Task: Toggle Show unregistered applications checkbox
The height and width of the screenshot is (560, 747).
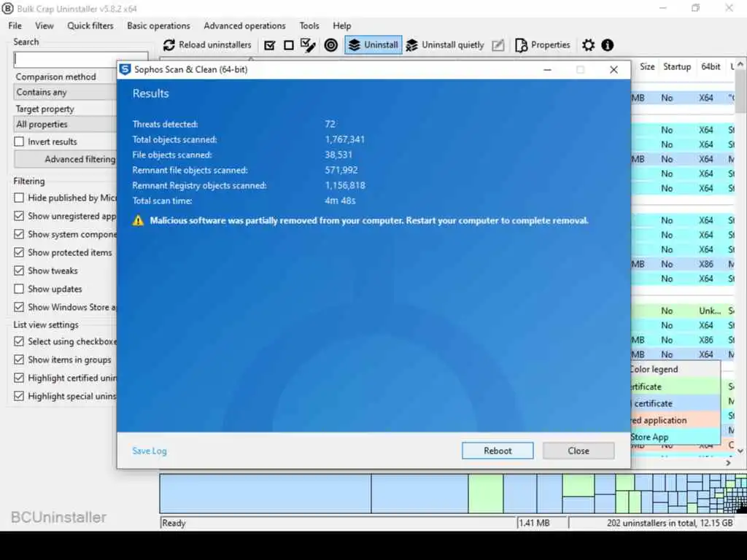Action: 19,216
